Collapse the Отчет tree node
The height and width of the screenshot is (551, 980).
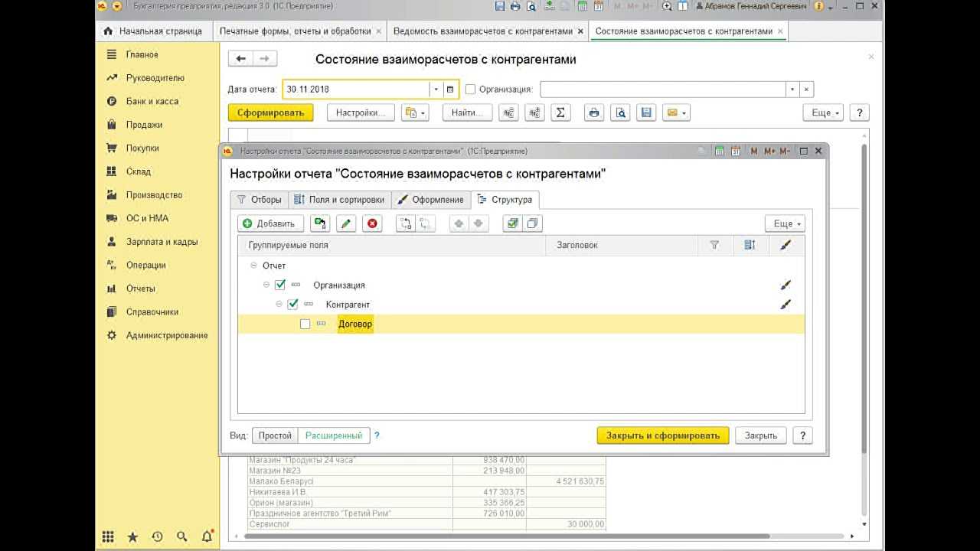(x=253, y=266)
